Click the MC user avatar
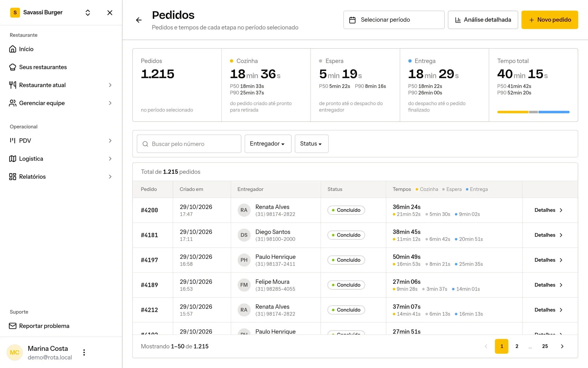The image size is (588, 368). pyautogui.click(x=15, y=352)
